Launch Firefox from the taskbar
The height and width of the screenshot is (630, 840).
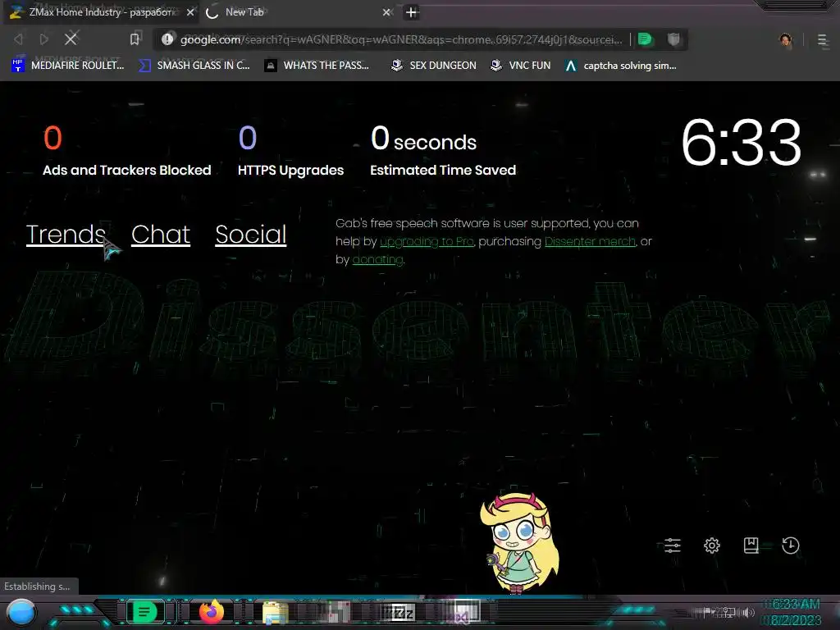pos(212,612)
